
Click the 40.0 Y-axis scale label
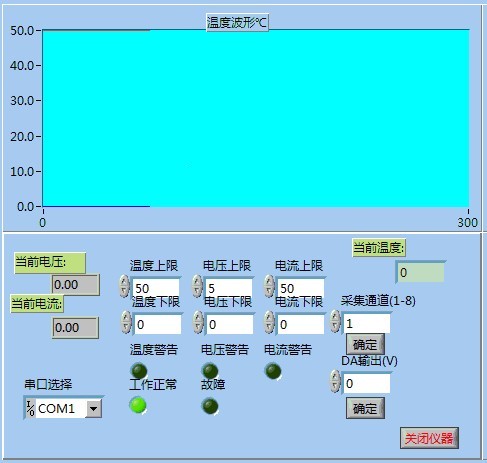[x=22, y=66]
